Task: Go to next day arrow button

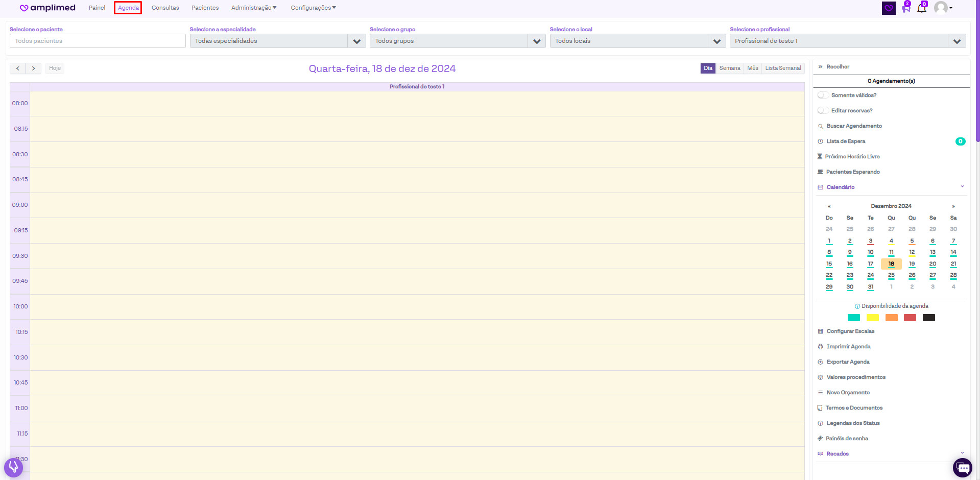Action: pos(33,68)
